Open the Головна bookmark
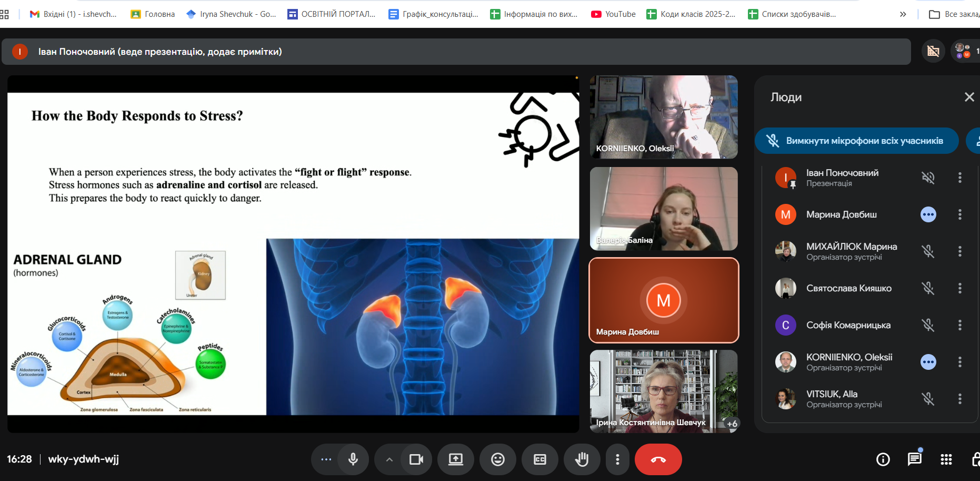This screenshot has width=980, height=481. 153,14
